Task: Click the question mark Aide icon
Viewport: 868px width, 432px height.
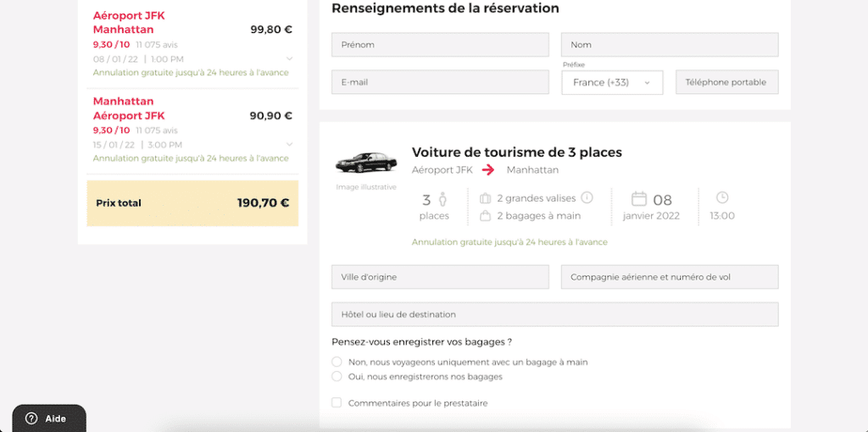Action: click(31, 418)
